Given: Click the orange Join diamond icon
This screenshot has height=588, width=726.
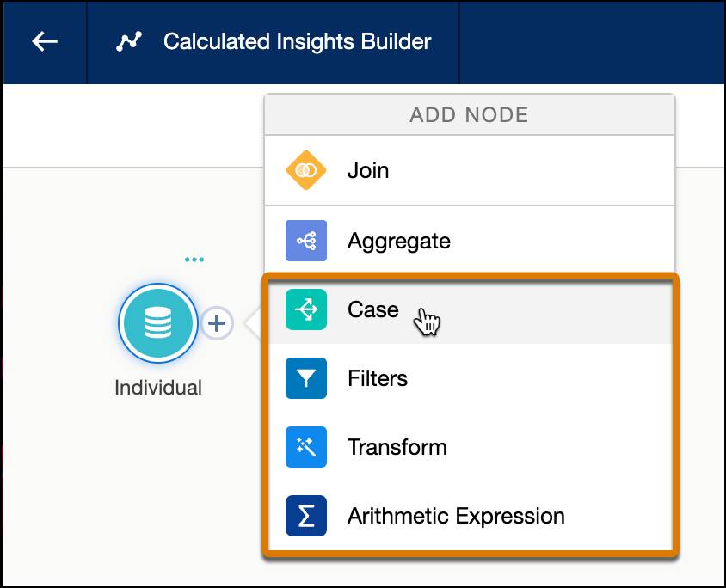Looking at the screenshot, I should click(x=306, y=170).
